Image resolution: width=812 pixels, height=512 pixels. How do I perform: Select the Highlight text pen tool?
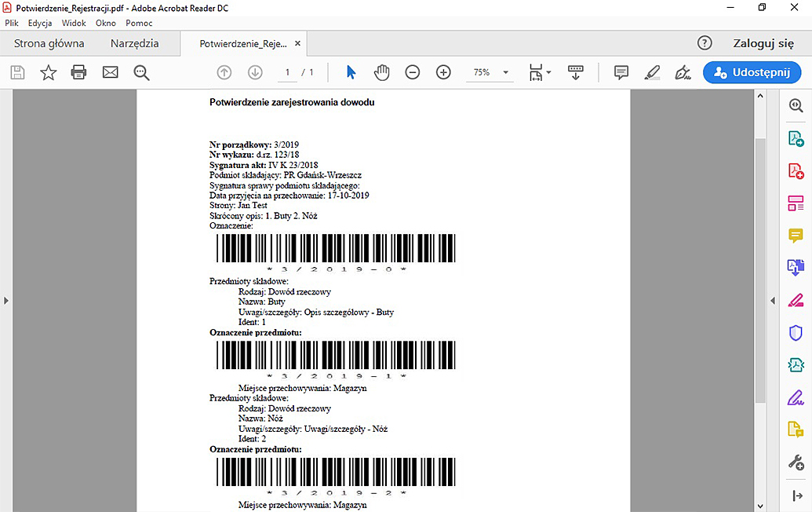[x=652, y=72]
